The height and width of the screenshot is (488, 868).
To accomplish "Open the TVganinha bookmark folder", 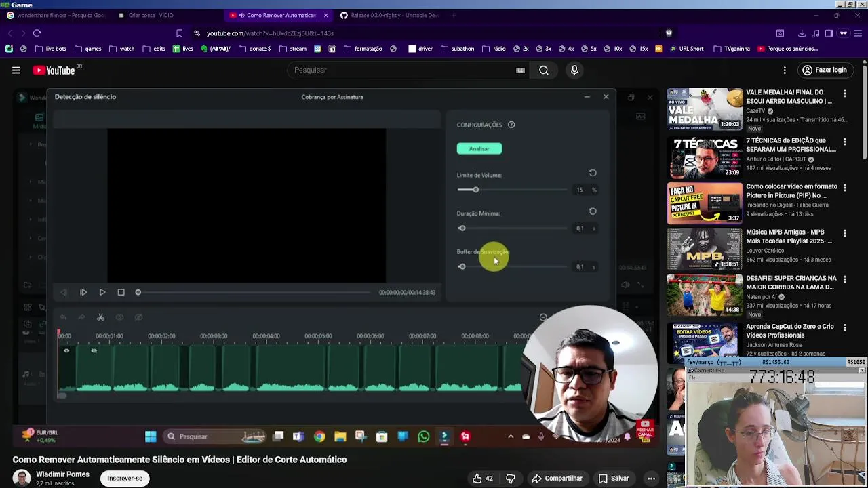I will (732, 49).
